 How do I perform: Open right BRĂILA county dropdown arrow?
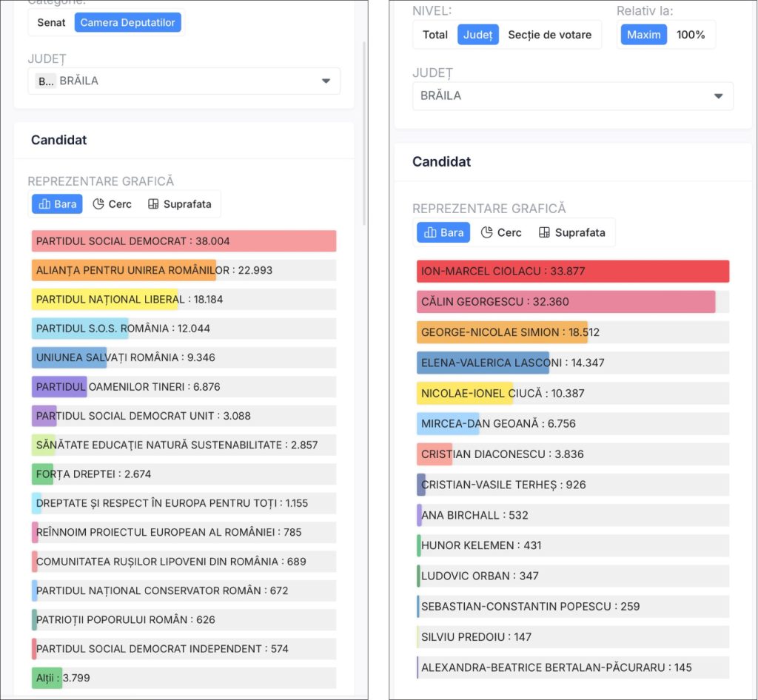[718, 96]
